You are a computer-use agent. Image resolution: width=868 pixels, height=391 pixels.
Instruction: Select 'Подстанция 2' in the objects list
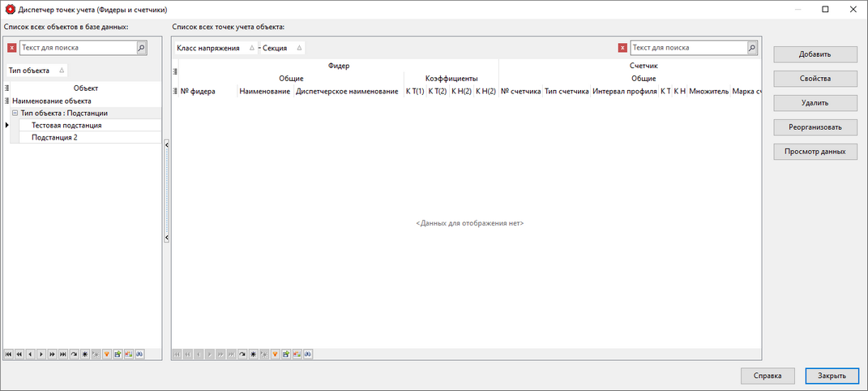point(90,137)
